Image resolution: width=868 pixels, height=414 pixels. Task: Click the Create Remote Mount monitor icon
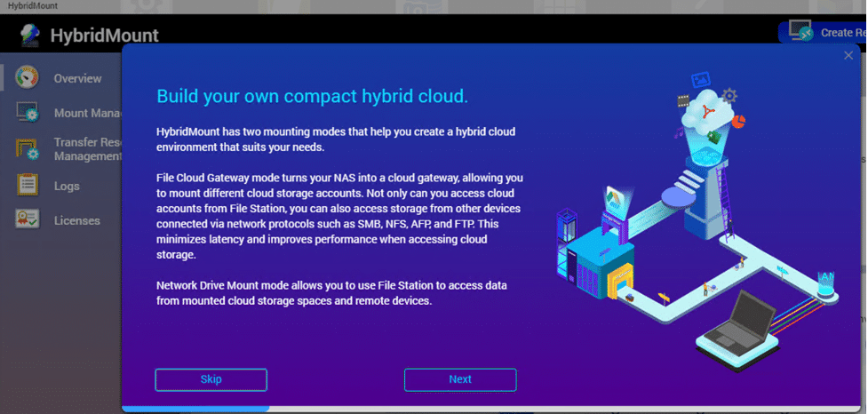[x=800, y=31]
